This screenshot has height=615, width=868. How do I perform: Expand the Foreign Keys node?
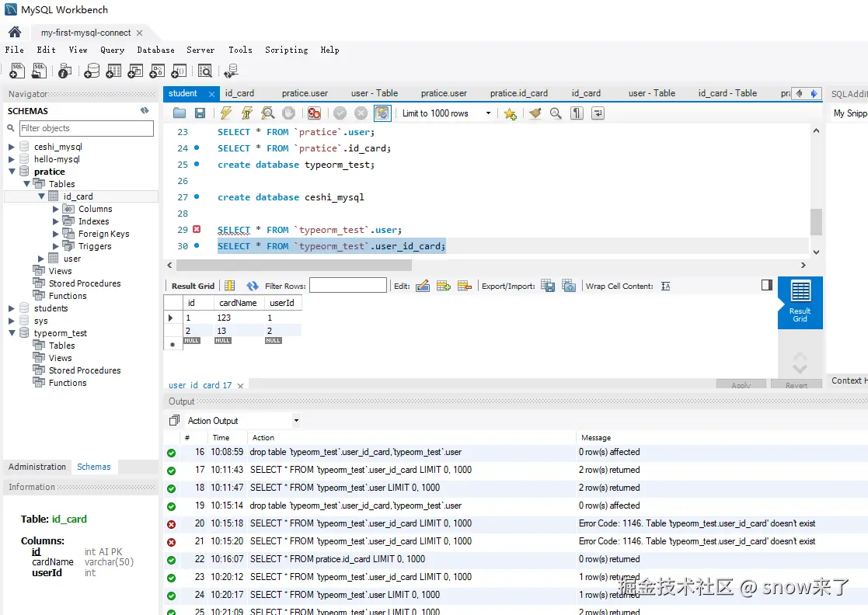[x=55, y=234]
